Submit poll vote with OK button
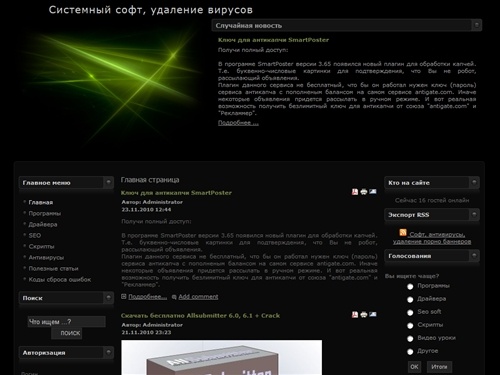This screenshot has width=500, height=375. 414,367
